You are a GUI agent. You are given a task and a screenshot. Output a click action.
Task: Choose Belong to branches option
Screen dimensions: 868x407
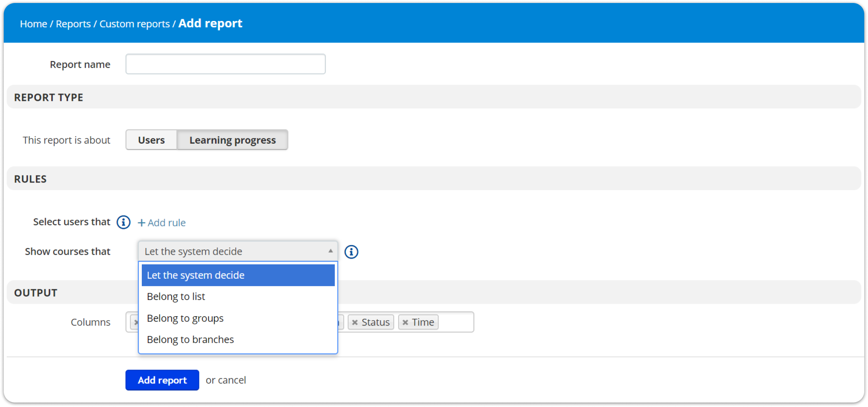pyautogui.click(x=238, y=340)
